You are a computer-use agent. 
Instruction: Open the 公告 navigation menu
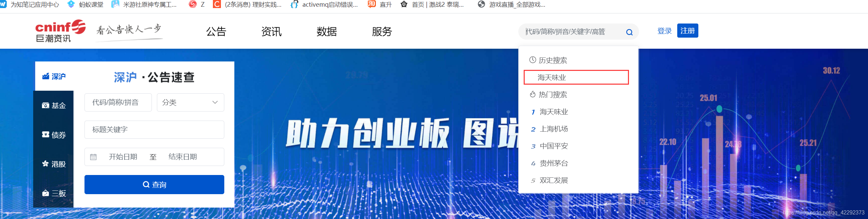(x=216, y=31)
